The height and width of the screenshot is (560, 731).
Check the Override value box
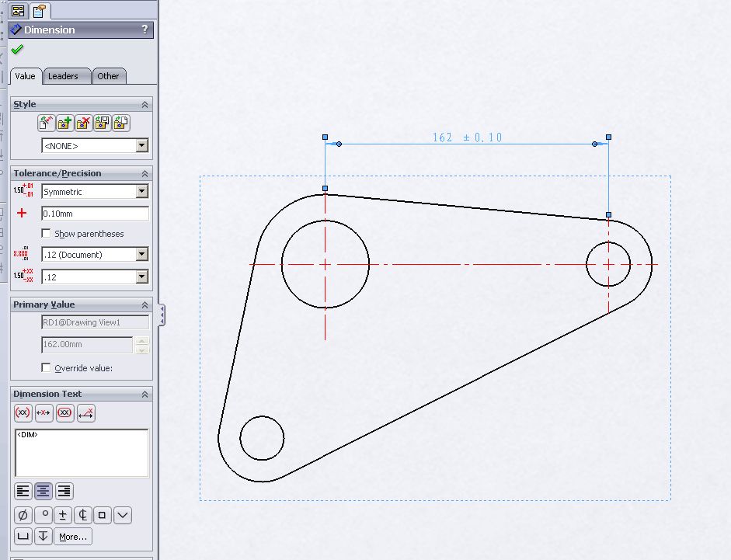(x=46, y=367)
